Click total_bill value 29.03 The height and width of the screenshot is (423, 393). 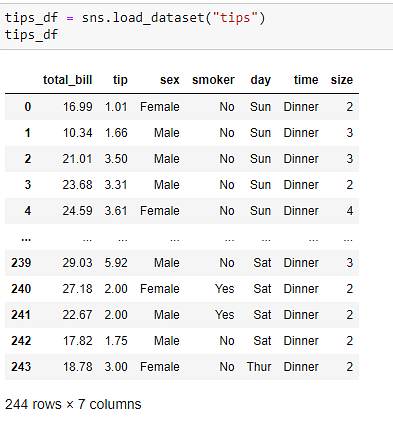point(77,263)
